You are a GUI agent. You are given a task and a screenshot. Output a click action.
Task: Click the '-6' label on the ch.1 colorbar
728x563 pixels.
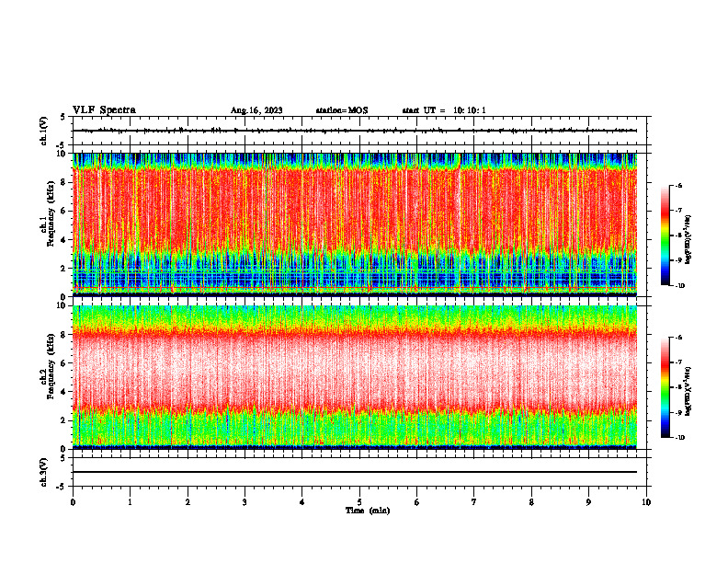click(x=678, y=185)
